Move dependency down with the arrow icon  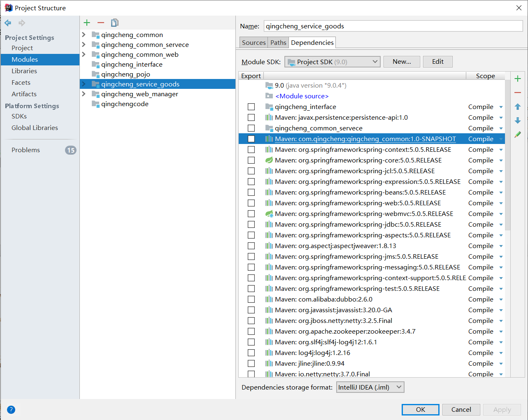(x=518, y=121)
